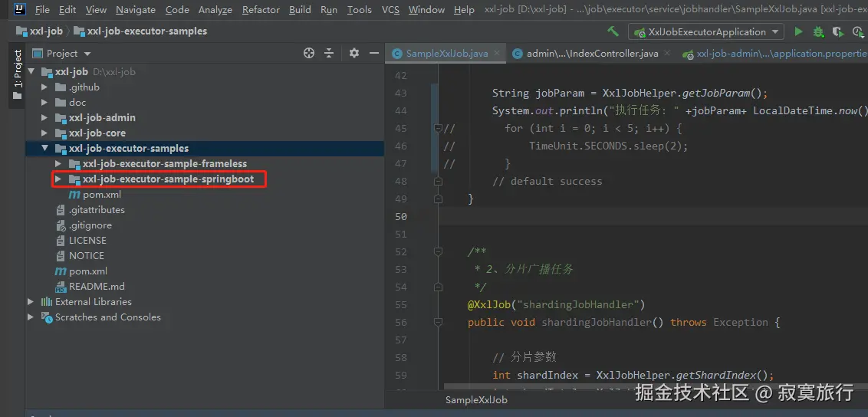The image size is (868, 417).
Task: Open the File menu
Action: [42, 9]
